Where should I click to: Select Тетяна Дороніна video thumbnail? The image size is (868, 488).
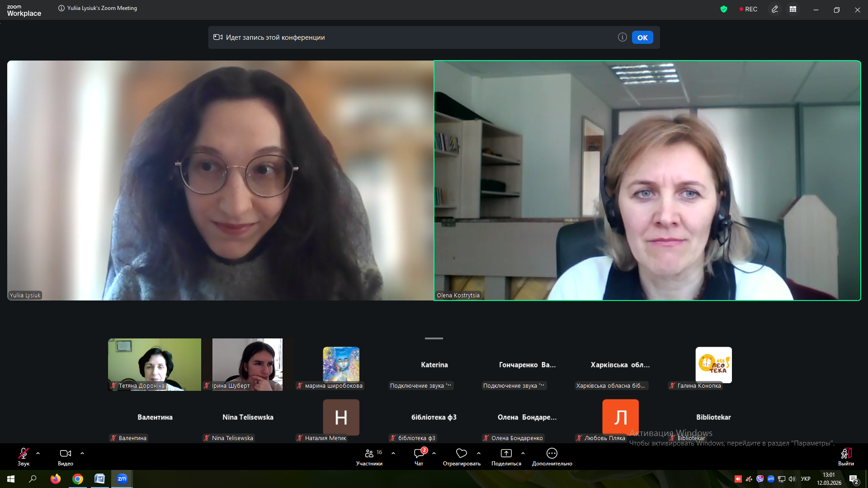(155, 364)
